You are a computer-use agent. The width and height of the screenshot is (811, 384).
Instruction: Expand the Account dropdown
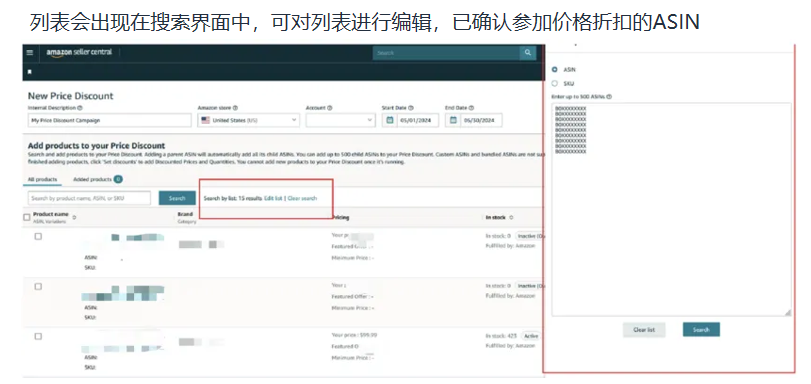click(340, 120)
